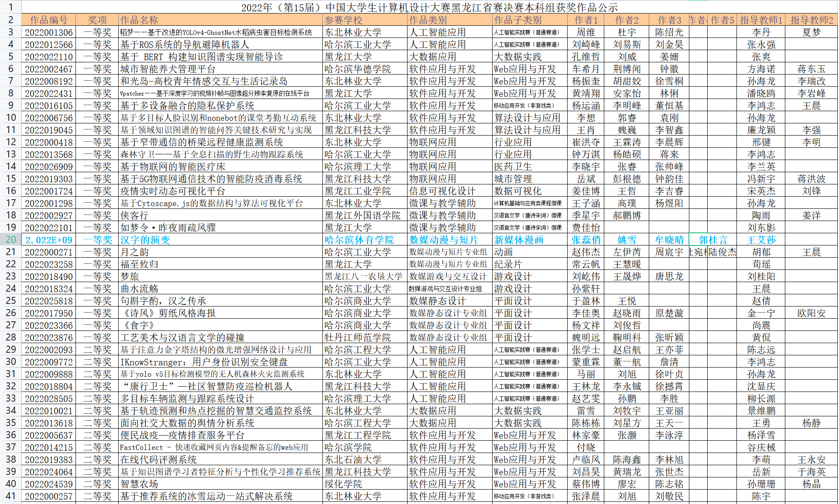The image size is (839, 504).
Task: Select the 牡丹江师范学院 cell
Action: coord(358,337)
